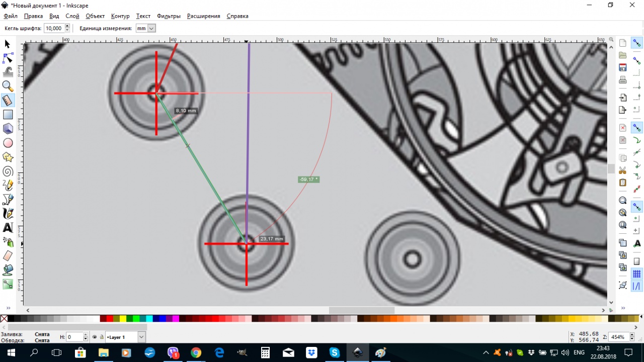The width and height of the screenshot is (644, 362).
Task: Open the Фильтры menu
Action: coord(169,16)
